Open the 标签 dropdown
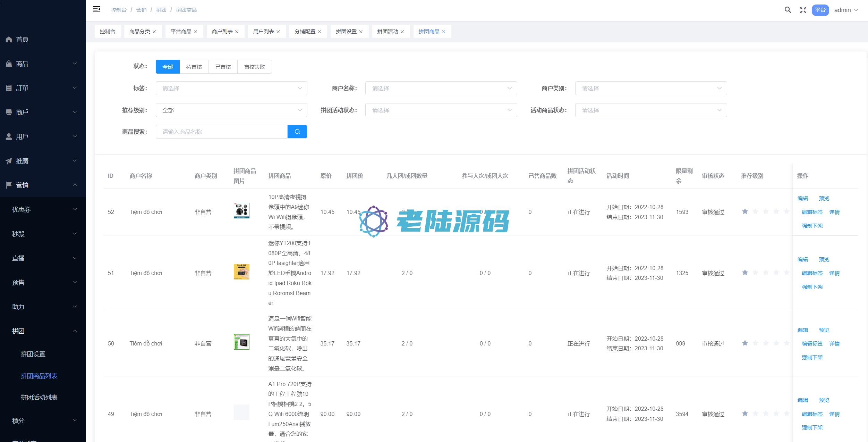Image resolution: width=868 pixels, height=442 pixels. pos(231,88)
